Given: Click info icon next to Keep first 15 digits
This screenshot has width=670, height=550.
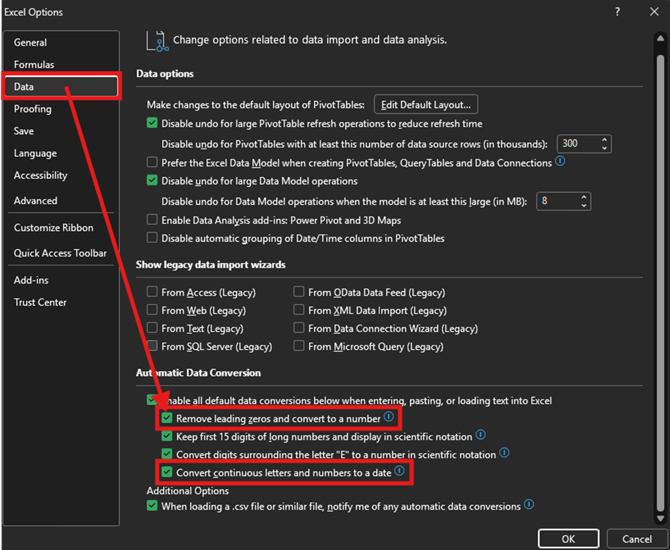Looking at the screenshot, I should point(480,435).
